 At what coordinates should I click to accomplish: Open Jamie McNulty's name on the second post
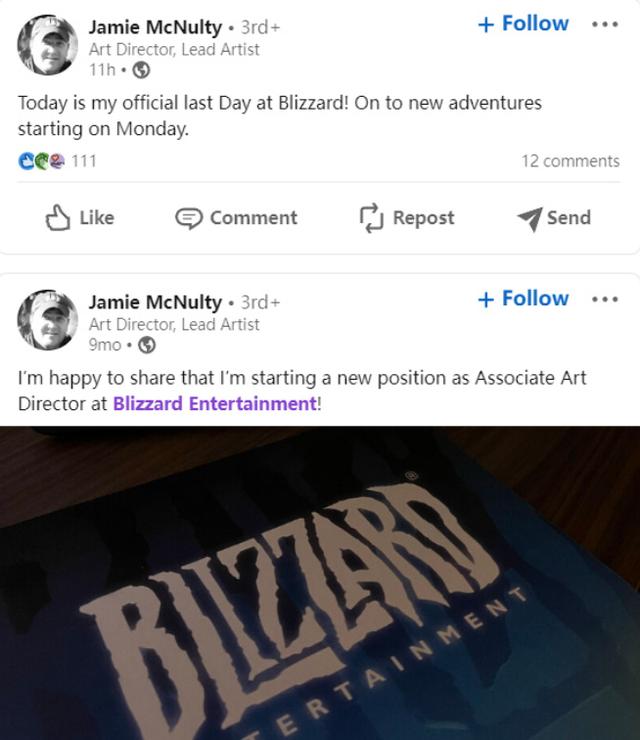pos(155,303)
